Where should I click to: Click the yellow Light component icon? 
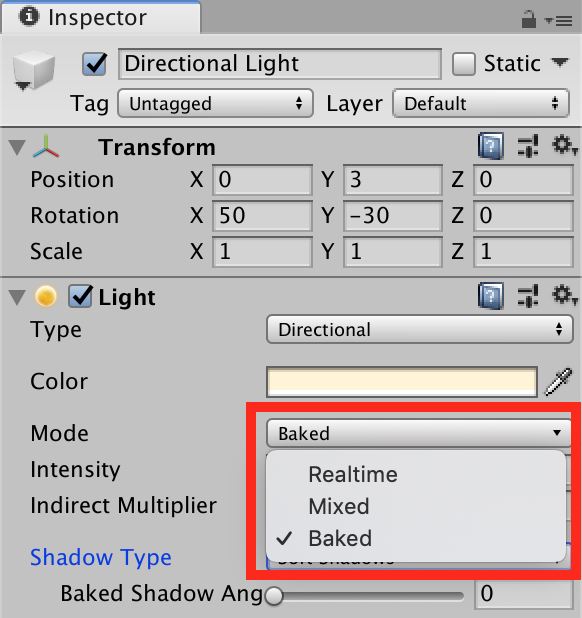pyautogui.click(x=46, y=296)
